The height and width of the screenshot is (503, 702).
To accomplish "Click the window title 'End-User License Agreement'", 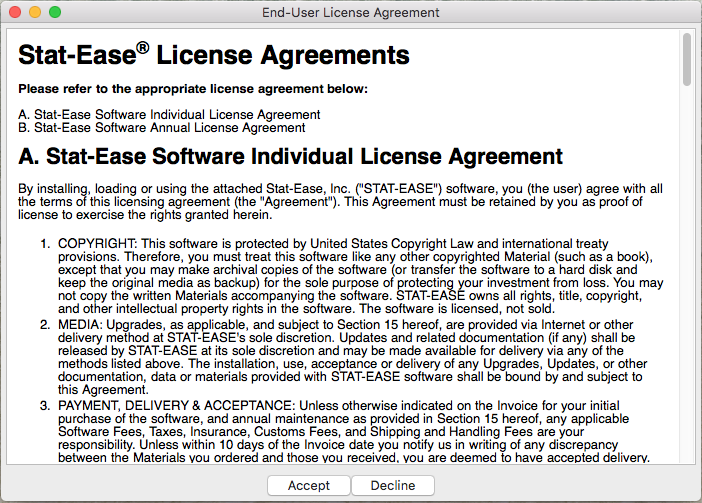I will [x=351, y=13].
